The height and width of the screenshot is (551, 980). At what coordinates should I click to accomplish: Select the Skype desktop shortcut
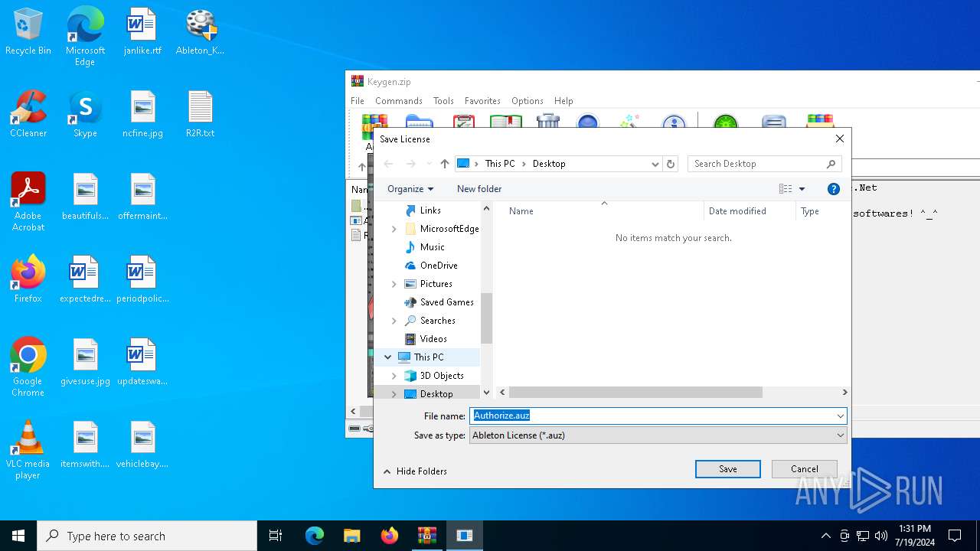coord(85,115)
